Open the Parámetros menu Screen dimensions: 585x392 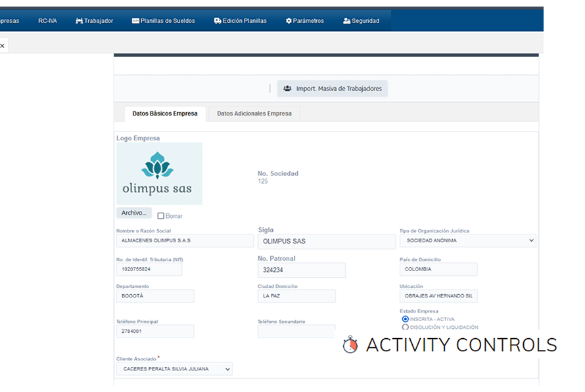tap(305, 21)
